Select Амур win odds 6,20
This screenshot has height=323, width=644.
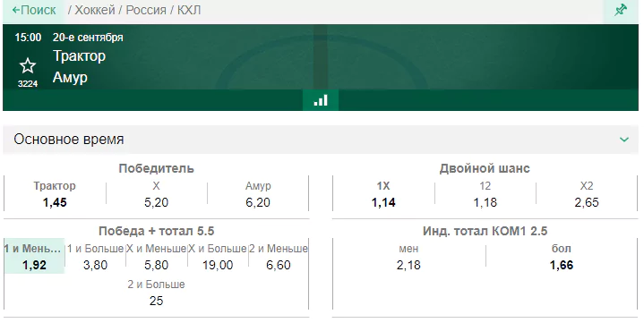click(x=258, y=194)
